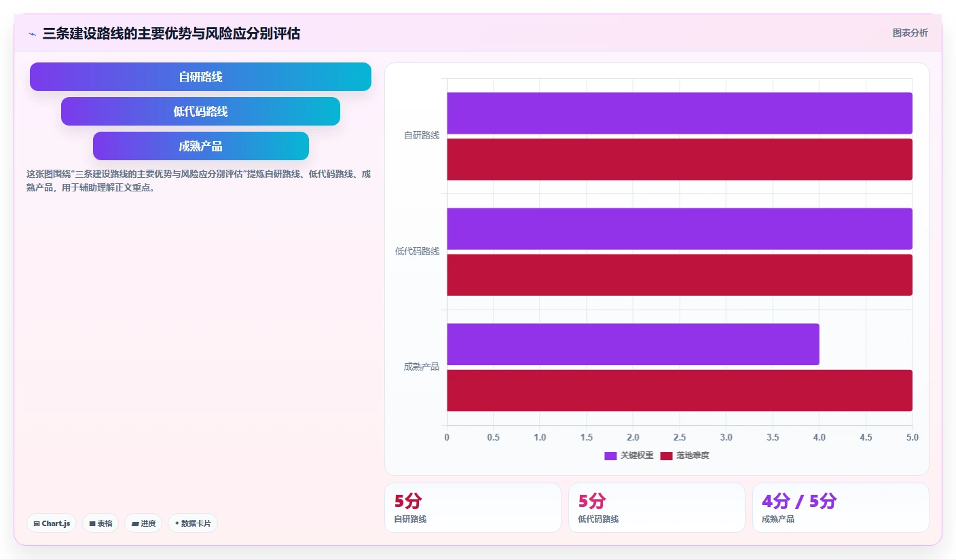The image size is (956, 560).
Task: Click the red 自研路线 落地难度 bar
Action: (x=679, y=160)
